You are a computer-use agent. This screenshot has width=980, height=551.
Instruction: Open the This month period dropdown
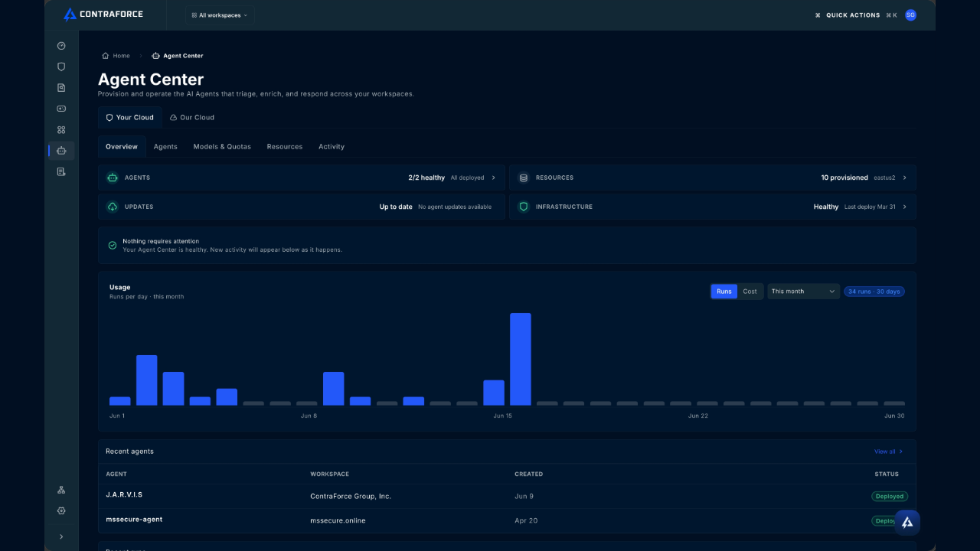803,292
